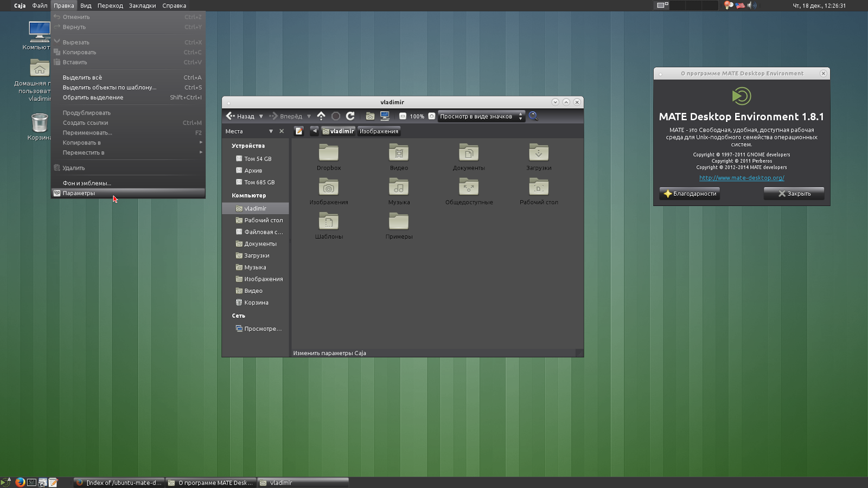
Task: Open the Назад history dropdown arrow
Action: (x=261, y=116)
